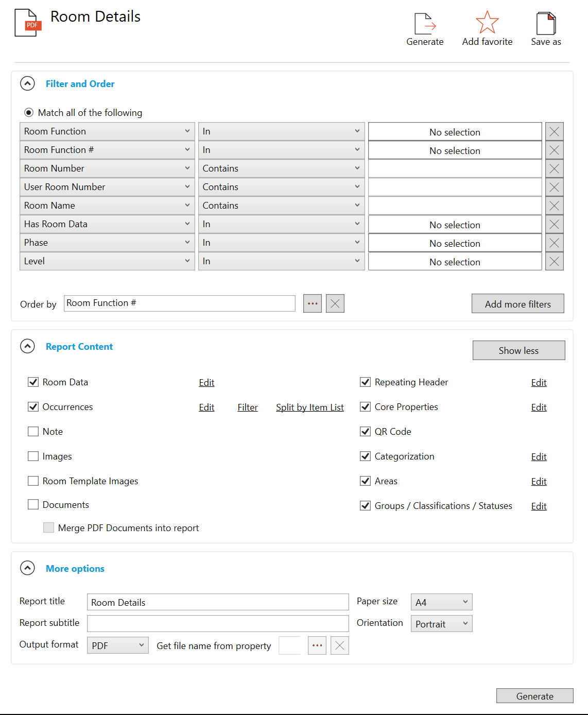Expand the Output format PDF dropdown
The image size is (588, 715).
[117, 645]
